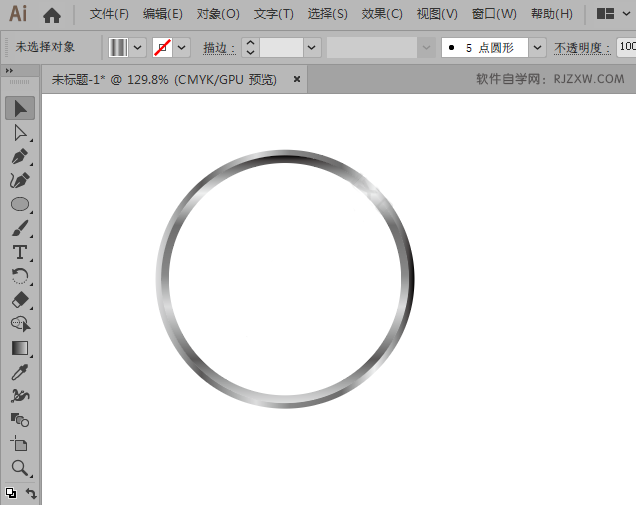Swap fill and stroke colors
This screenshot has height=505, width=636.
31,493
